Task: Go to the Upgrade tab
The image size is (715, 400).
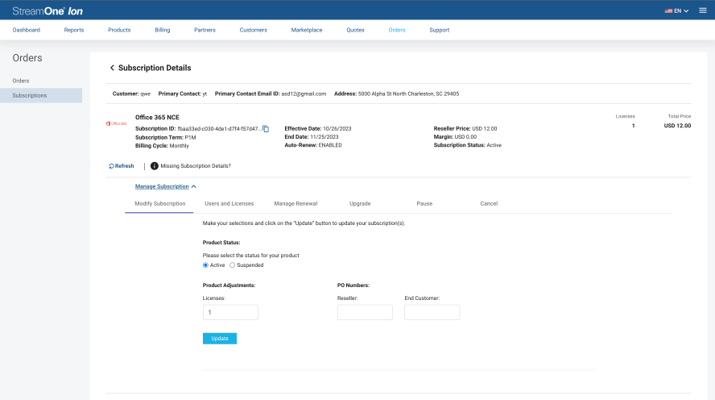Action: click(x=360, y=203)
